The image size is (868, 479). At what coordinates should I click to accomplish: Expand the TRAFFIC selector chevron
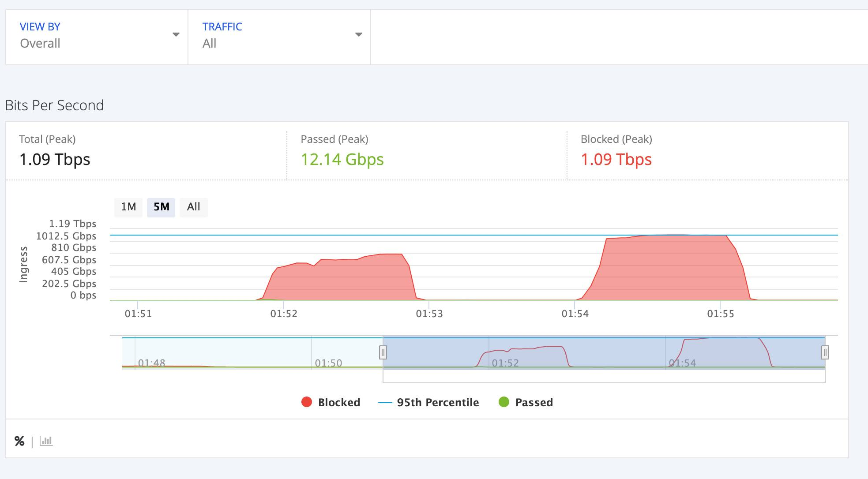[x=359, y=34]
